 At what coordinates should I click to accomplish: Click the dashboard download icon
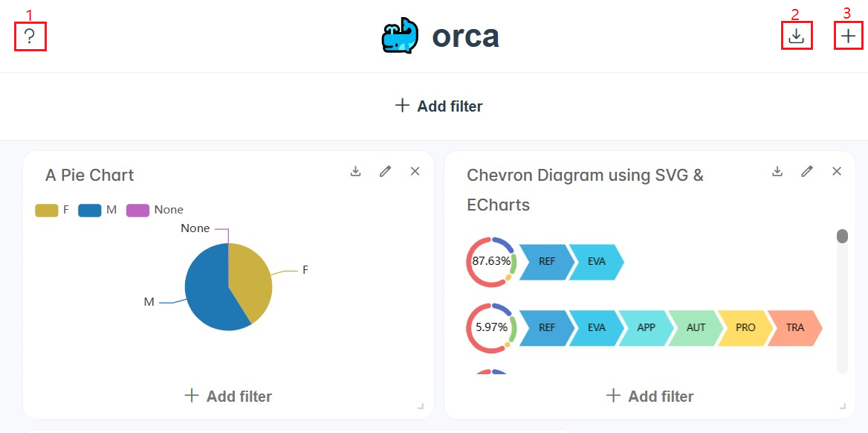[x=797, y=35]
